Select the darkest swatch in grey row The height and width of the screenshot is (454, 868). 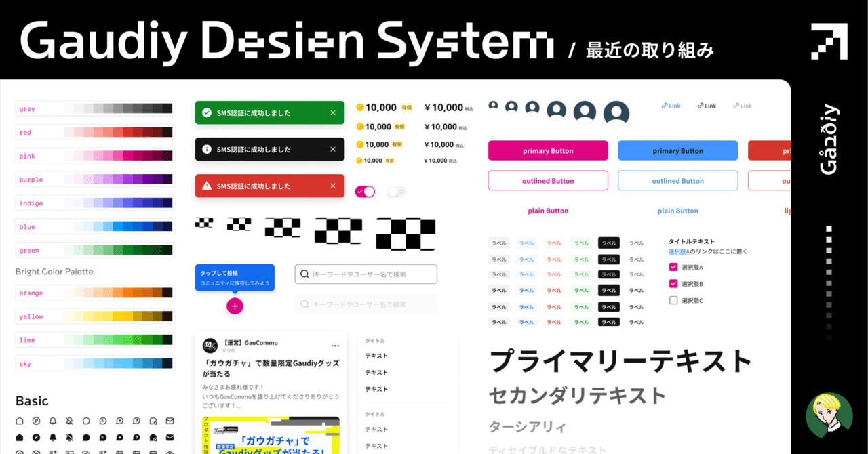click(167, 108)
